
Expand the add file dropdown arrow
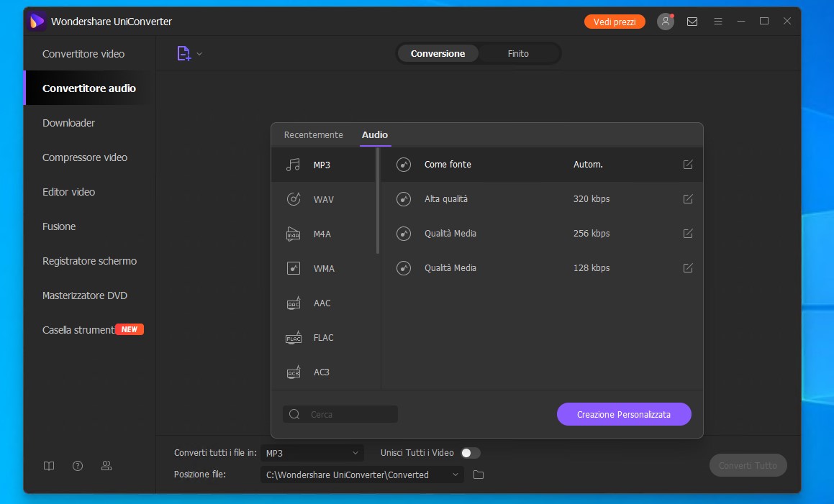199,54
